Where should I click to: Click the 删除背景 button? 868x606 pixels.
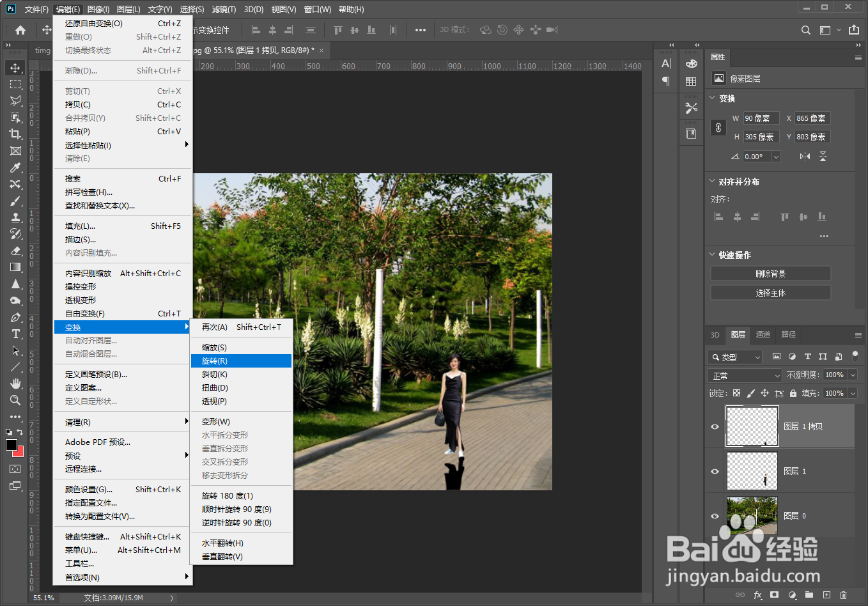click(x=771, y=274)
